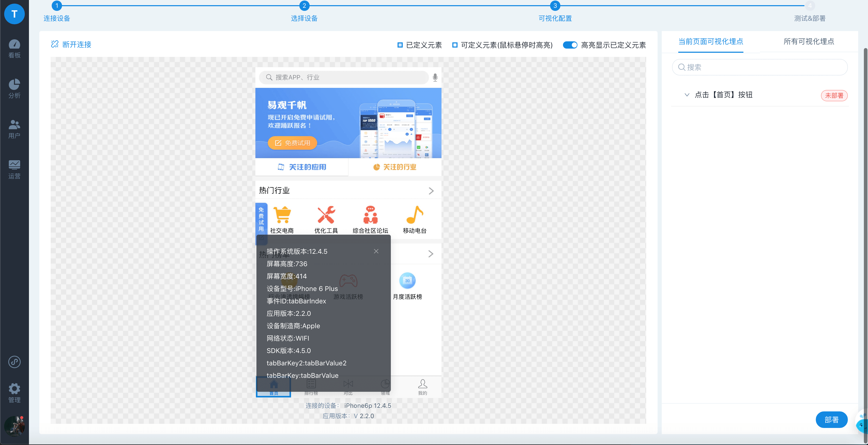Click the 操作系统版本:12.4.5 line
The height and width of the screenshot is (445, 868).
[297, 251]
